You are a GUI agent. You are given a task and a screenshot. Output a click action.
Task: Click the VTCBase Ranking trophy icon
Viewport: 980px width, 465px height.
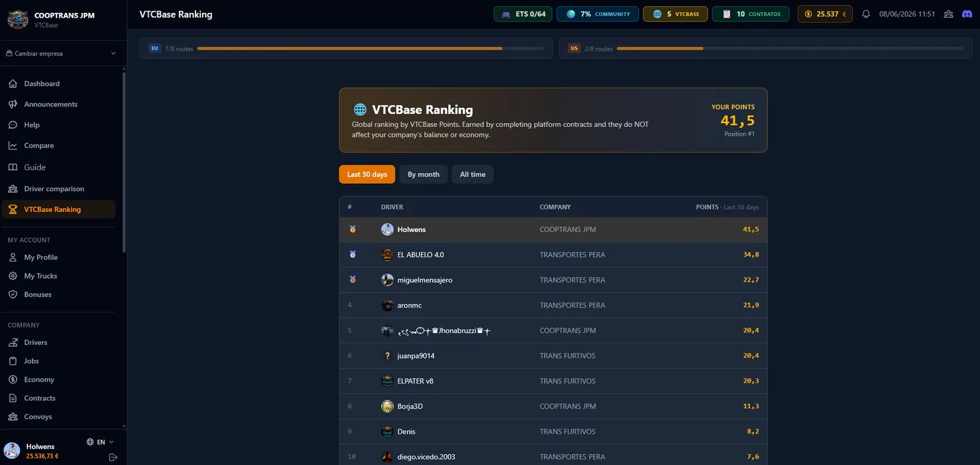(13, 210)
